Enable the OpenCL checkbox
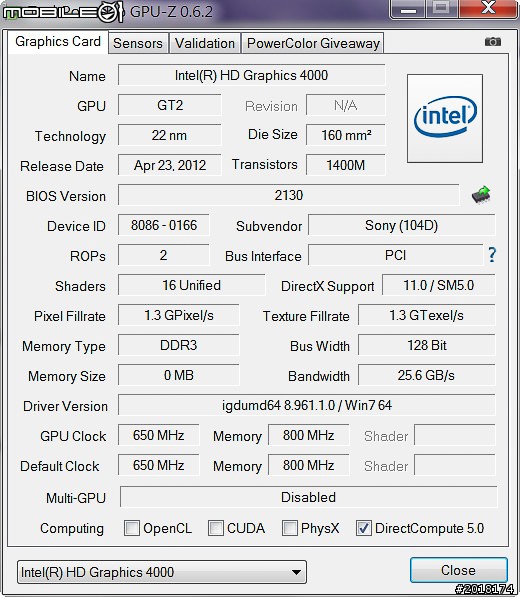Image resolution: width=520 pixels, height=597 pixels. [132, 528]
